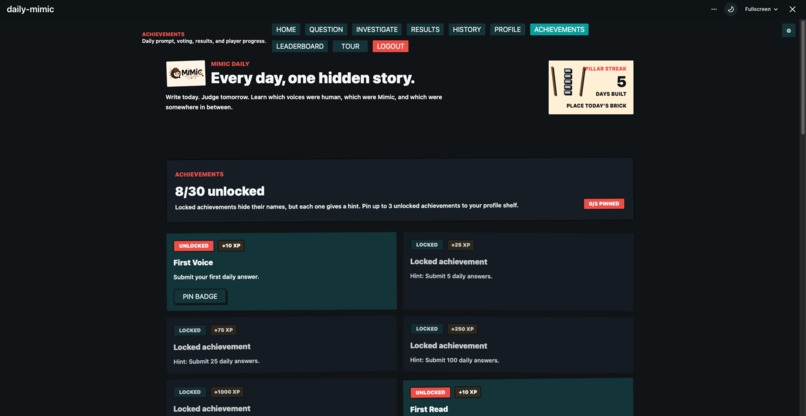Open the three-dot options menu
Screen dimensions: 806x416
pos(714,9)
